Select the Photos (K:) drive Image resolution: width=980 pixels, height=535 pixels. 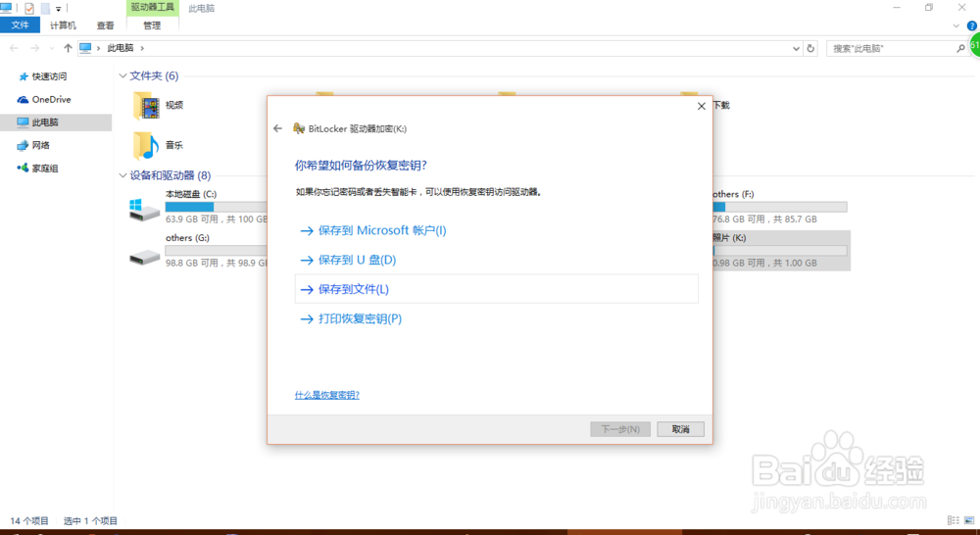(781, 250)
